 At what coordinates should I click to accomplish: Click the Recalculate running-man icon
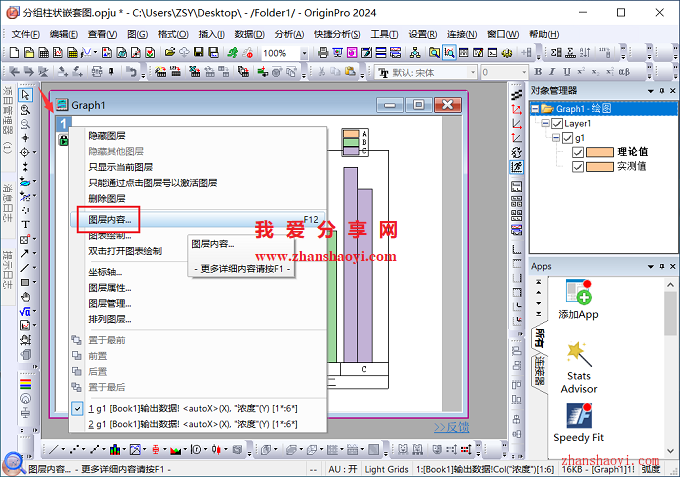[x=233, y=52]
